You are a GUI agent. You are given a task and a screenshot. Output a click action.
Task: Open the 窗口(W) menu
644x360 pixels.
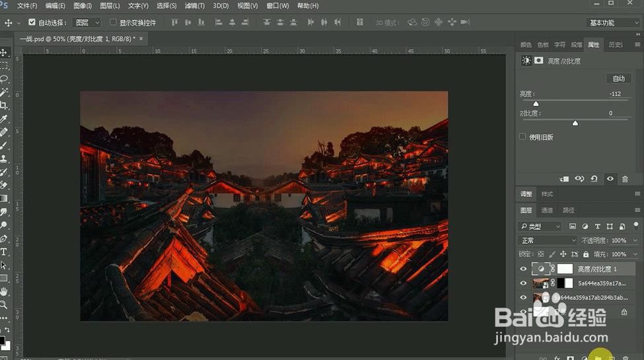tap(277, 6)
